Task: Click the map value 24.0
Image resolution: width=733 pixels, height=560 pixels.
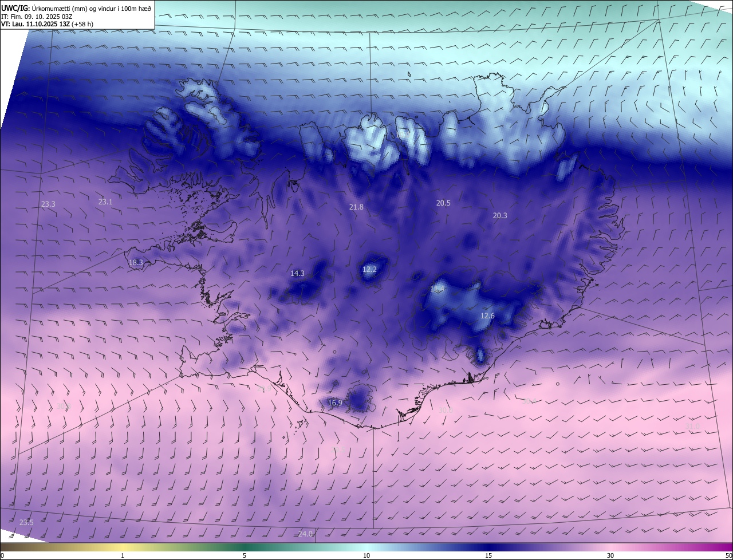Action: pos(306,534)
